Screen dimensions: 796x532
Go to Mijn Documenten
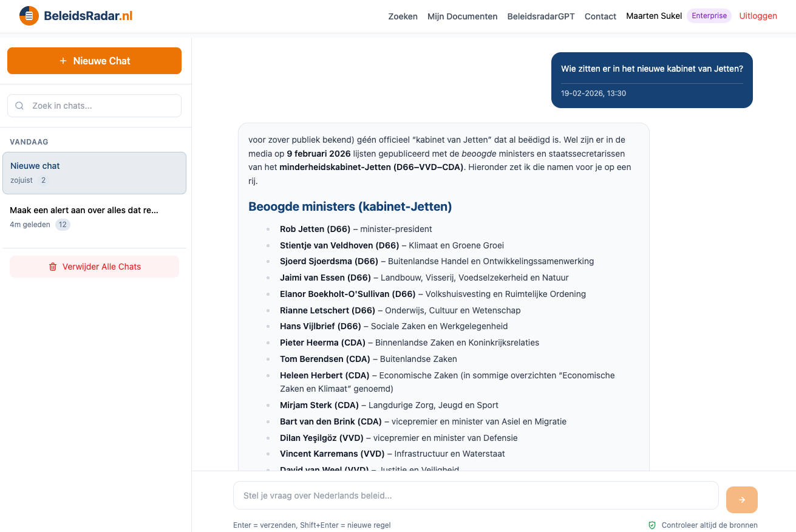[x=462, y=16]
